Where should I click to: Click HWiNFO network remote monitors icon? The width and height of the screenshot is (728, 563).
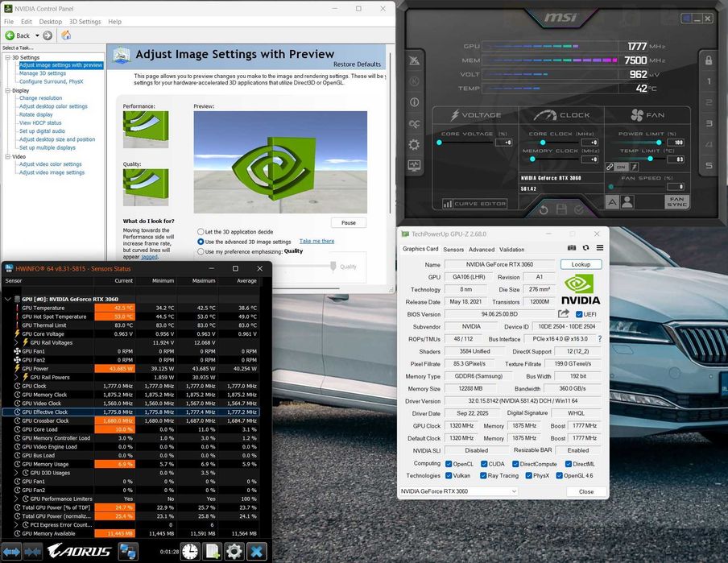click(x=128, y=552)
